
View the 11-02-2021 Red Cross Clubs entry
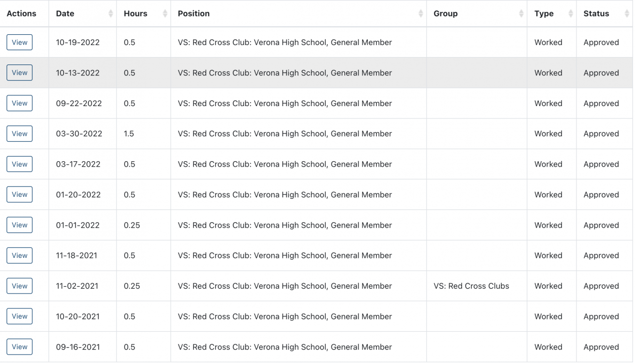[x=19, y=286]
